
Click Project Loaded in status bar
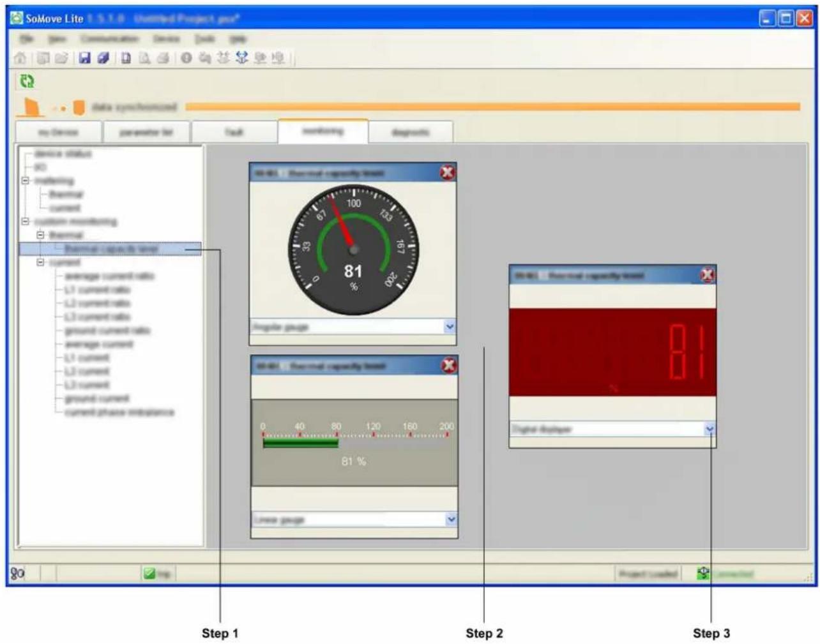point(648,574)
